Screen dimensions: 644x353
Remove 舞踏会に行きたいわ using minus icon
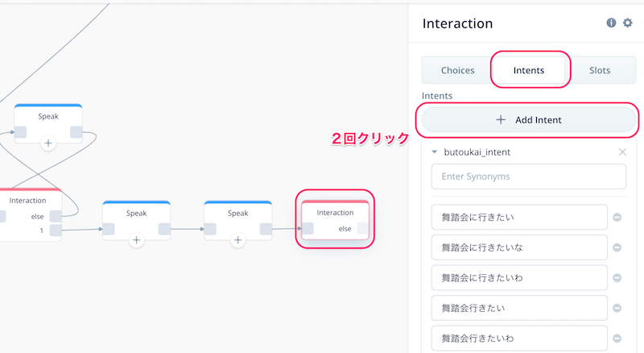pos(617,278)
